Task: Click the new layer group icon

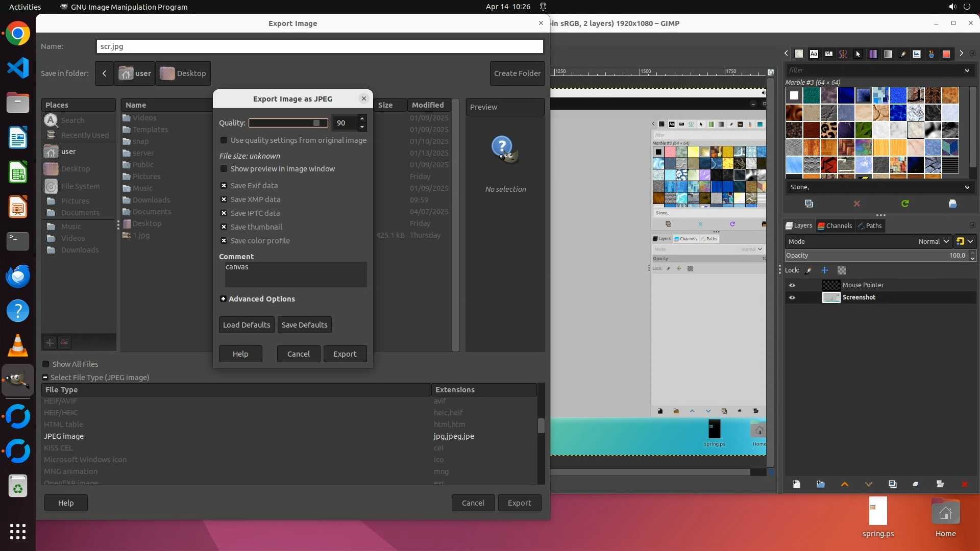Action: pyautogui.click(x=820, y=484)
